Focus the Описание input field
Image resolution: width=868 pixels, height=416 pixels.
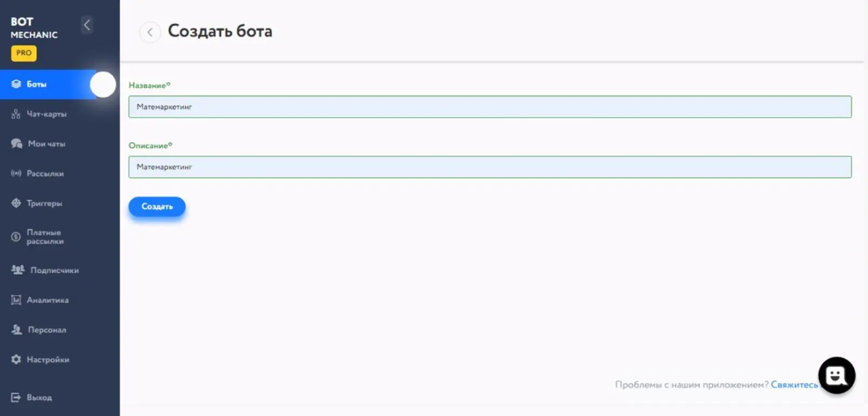pos(490,167)
